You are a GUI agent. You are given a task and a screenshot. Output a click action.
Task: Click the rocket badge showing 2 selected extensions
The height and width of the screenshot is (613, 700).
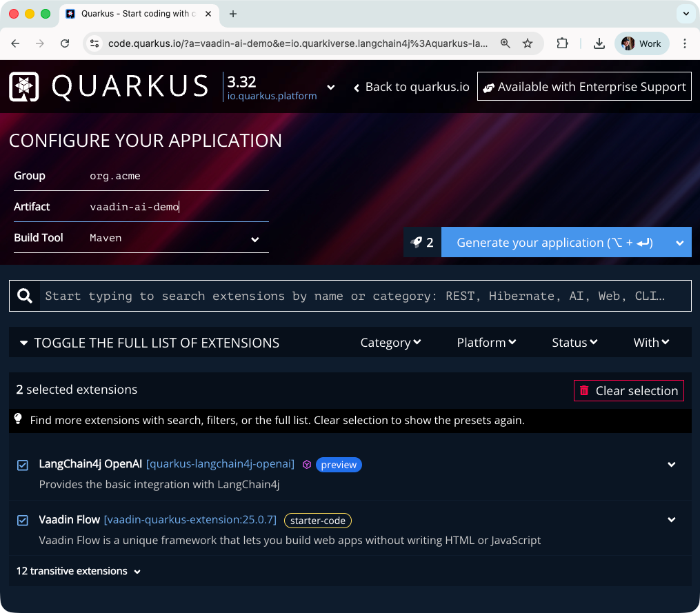421,242
